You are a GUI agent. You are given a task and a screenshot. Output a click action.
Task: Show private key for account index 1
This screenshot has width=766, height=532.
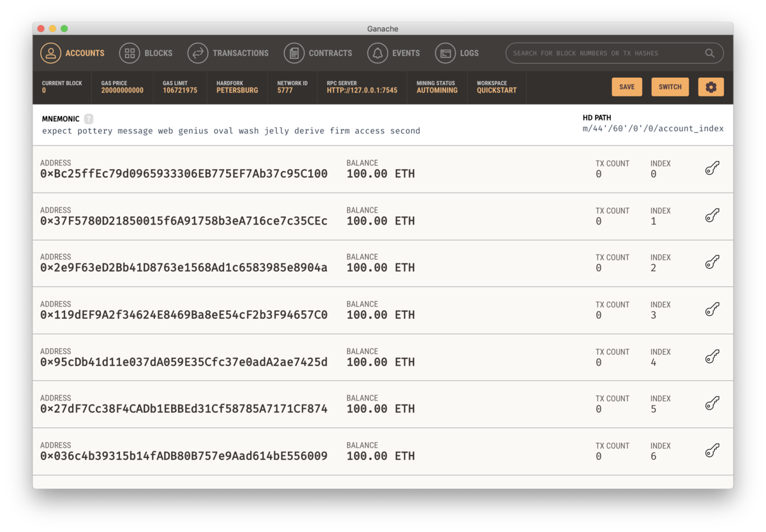click(712, 216)
